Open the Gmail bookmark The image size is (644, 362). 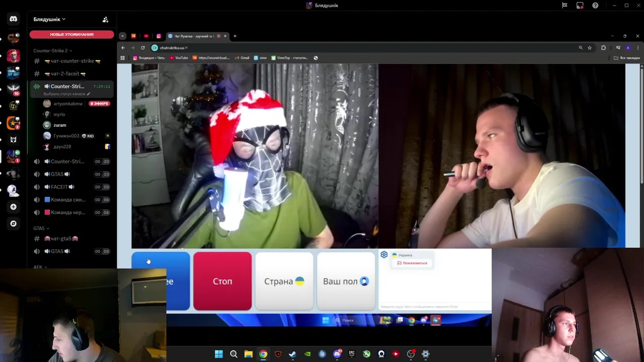click(242, 58)
